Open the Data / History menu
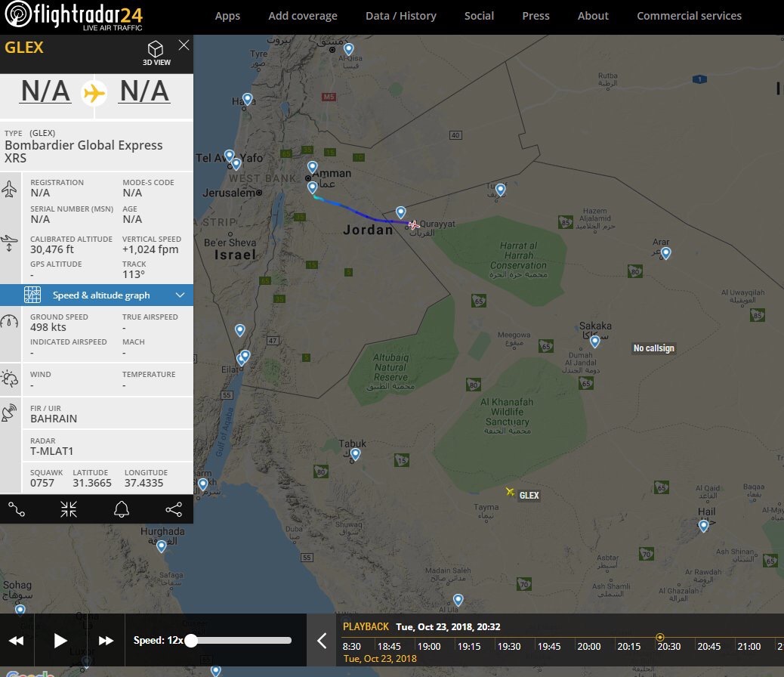This screenshot has height=677, width=784. pos(400,16)
